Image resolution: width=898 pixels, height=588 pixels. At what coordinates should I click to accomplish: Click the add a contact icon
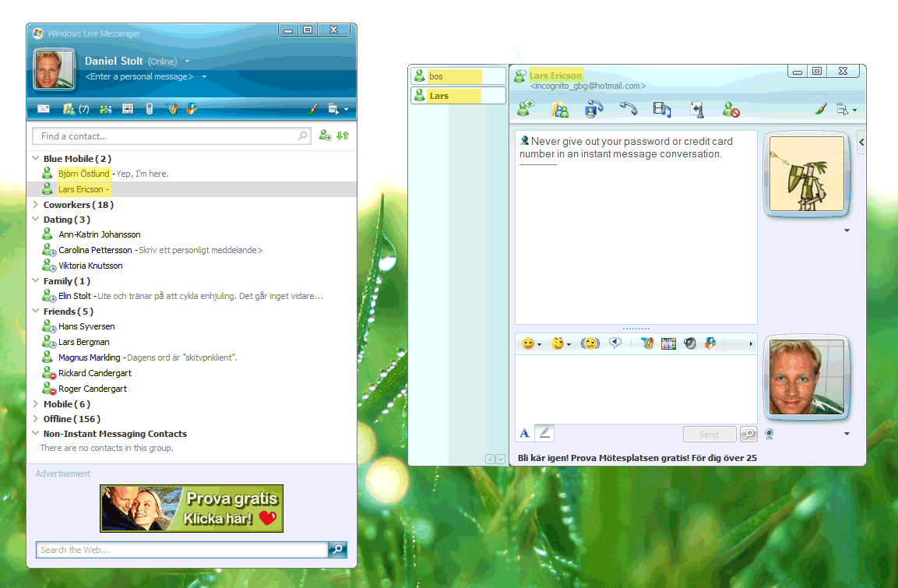(326, 136)
